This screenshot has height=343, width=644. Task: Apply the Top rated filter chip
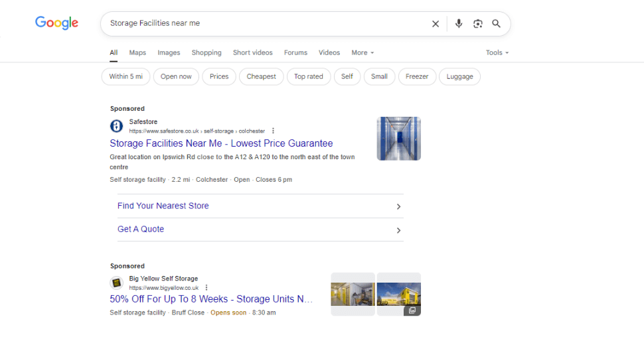(x=309, y=77)
